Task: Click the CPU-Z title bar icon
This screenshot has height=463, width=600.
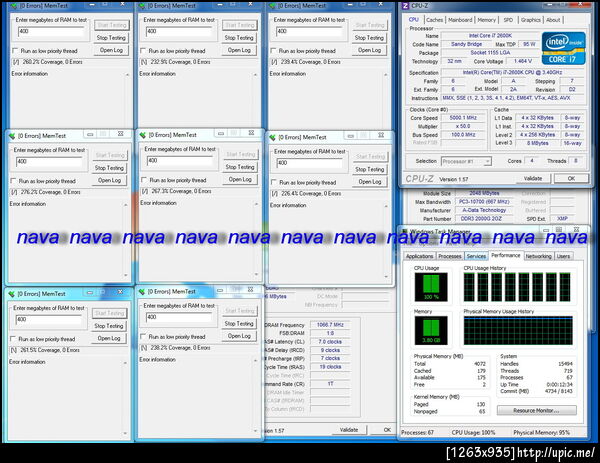Action: 405,6
